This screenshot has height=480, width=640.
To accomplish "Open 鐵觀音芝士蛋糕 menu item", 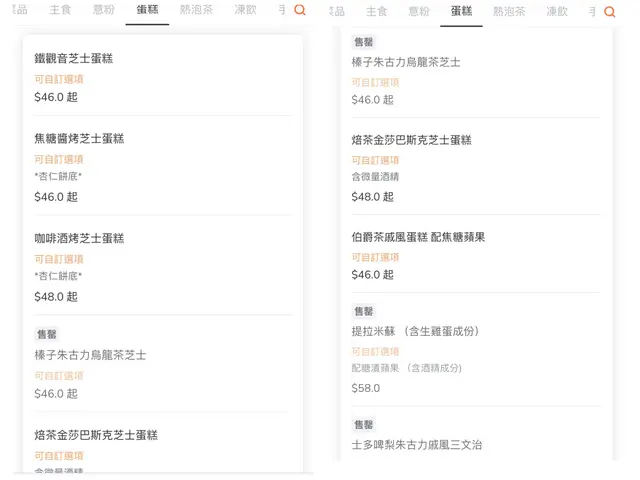I will pos(73,59).
